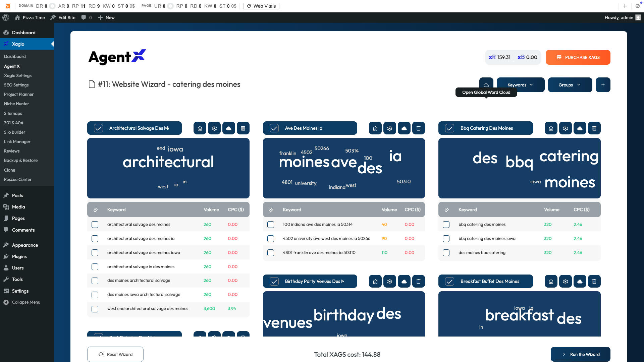Click New in the admin bar

coord(106,17)
